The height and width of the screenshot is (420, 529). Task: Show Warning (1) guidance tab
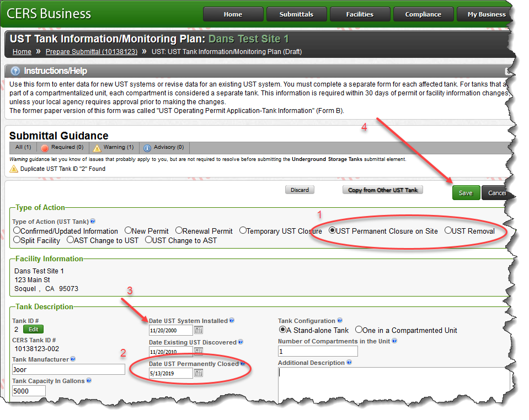pos(114,148)
